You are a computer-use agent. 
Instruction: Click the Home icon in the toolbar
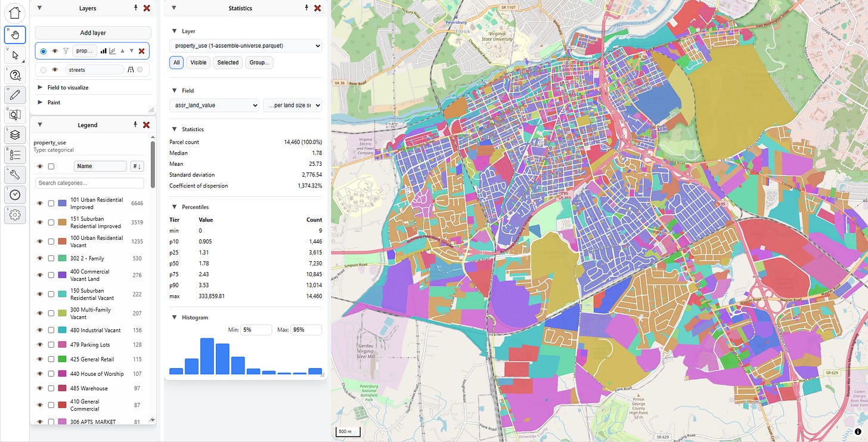15,12
